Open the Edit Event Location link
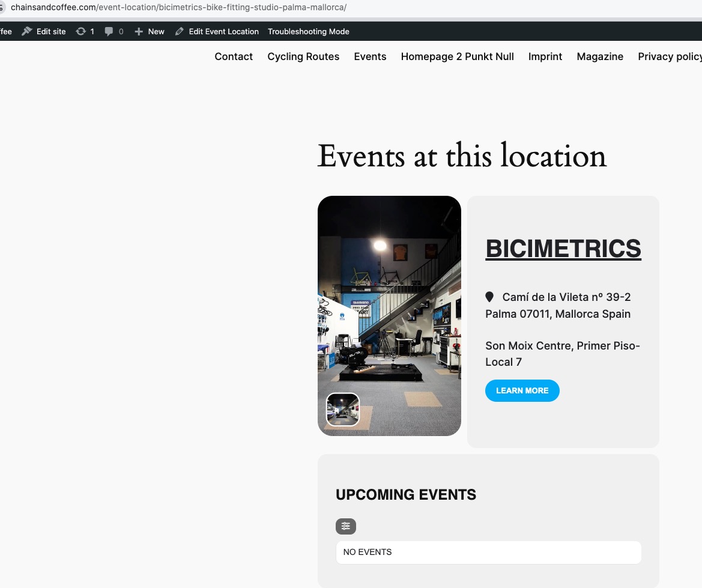Viewport: 702px width, 588px height. [x=223, y=31]
